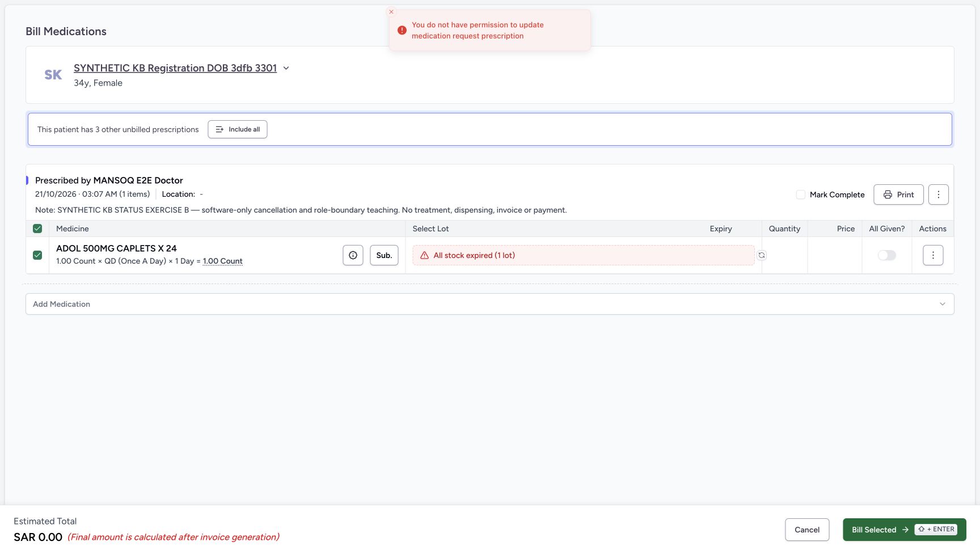
Task: Click the 34y, Female patient detail
Action: pos(98,83)
